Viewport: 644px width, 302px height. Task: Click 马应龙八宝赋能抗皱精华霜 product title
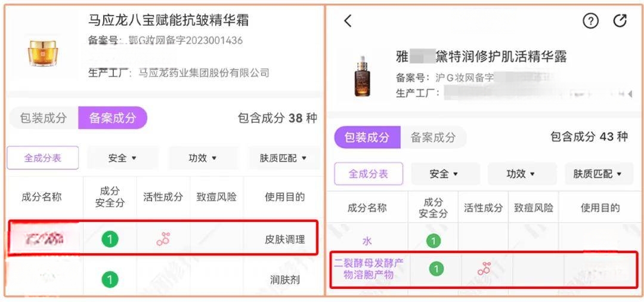[x=168, y=20]
